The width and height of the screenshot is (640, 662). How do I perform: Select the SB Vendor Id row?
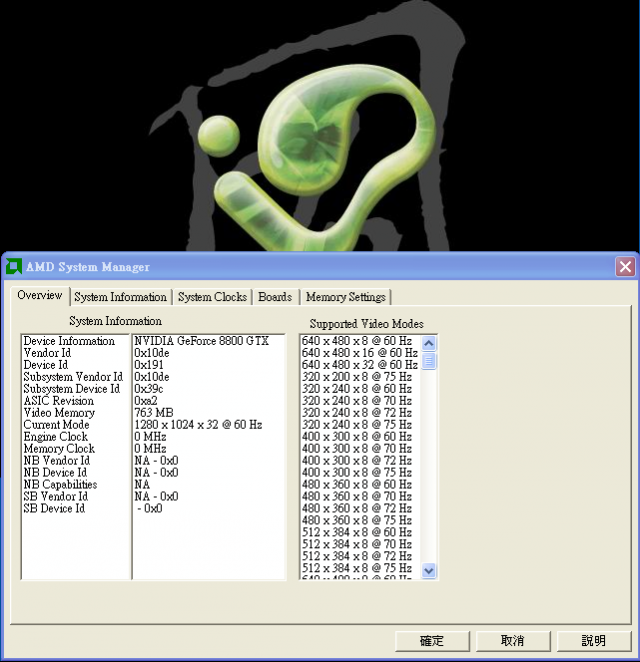[56, 496]
